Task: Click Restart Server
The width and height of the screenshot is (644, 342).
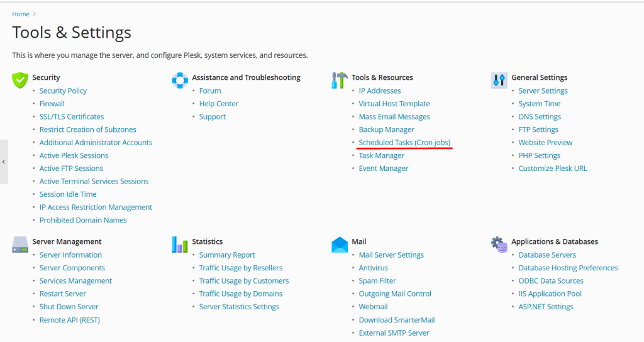Action: [63, 294]
